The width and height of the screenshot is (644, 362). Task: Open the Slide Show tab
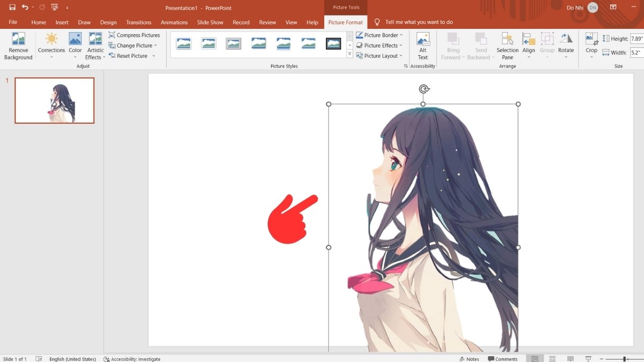210,23
